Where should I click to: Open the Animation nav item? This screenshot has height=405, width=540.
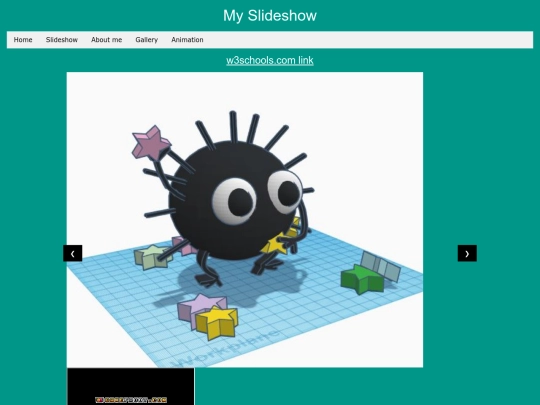pos(187,40)
